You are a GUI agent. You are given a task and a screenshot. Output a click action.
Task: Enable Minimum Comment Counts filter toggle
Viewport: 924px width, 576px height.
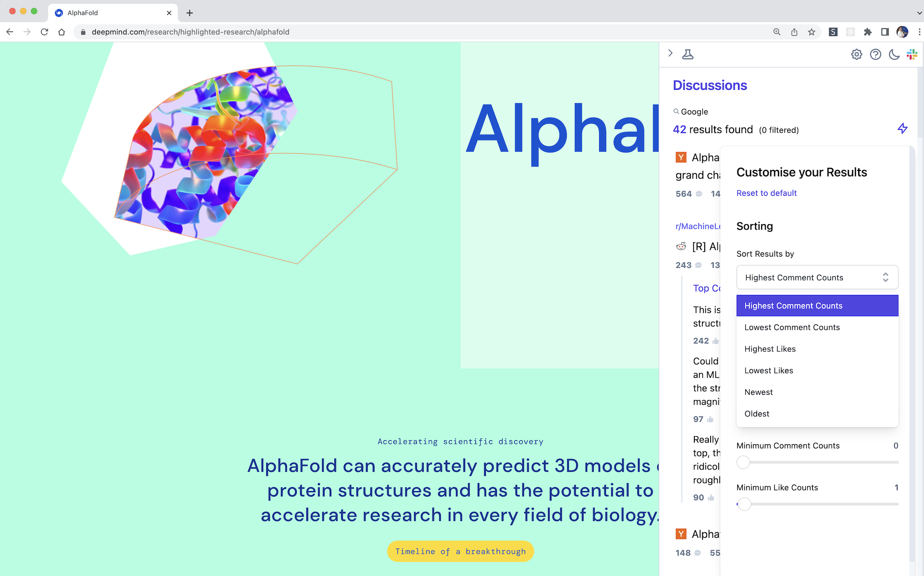pyautogui.click(x=744, y=462)
